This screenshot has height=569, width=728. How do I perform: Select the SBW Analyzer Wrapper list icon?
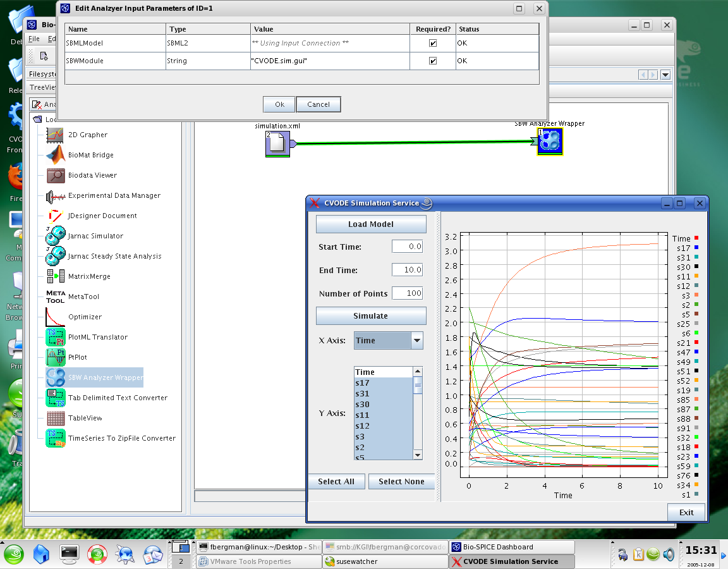55,377
